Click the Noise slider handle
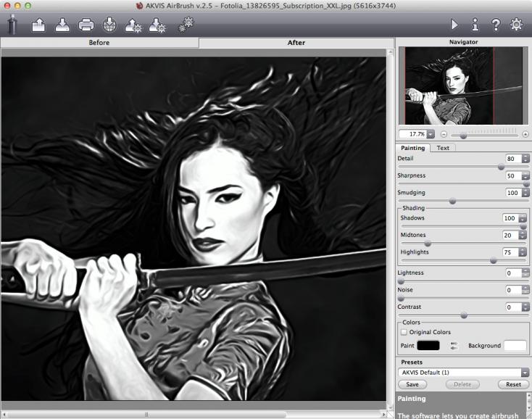 click(x=401, y=299)
